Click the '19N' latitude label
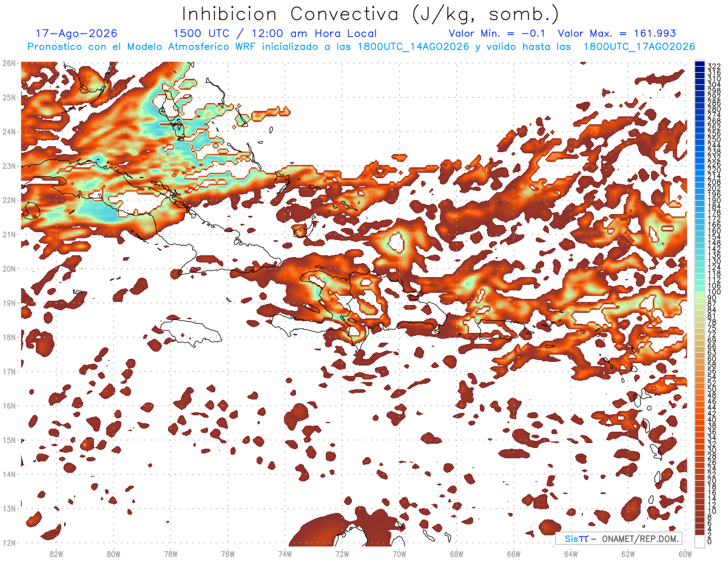This screenshot has height=562, width=728. [8, 303]
